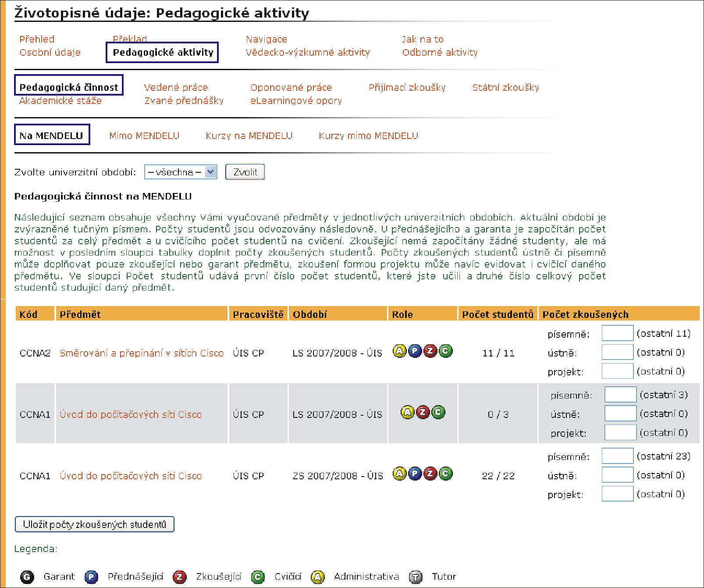Select Pedagogická činnost sub-tab

tap(69, 87)
